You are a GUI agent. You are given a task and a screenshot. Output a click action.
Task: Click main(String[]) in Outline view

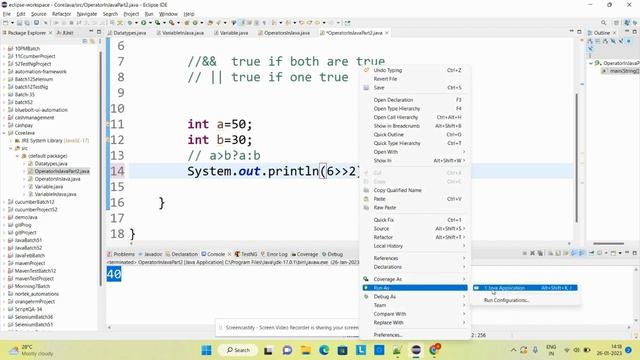(620, 71)
